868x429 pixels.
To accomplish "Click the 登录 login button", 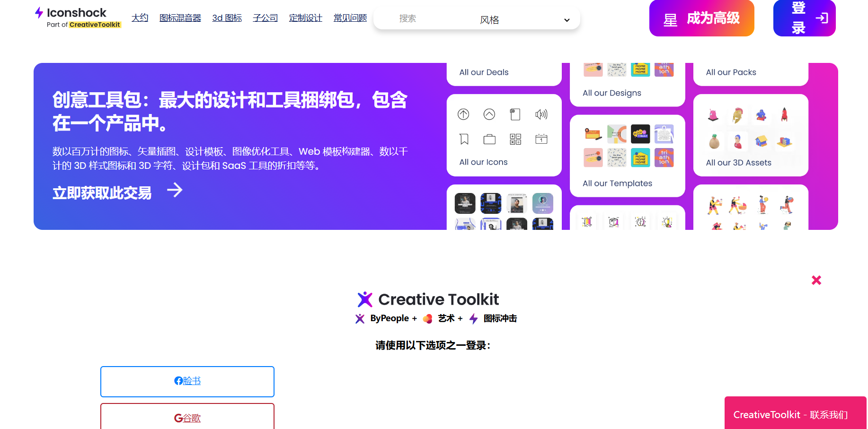I will [x=805, y=18].
